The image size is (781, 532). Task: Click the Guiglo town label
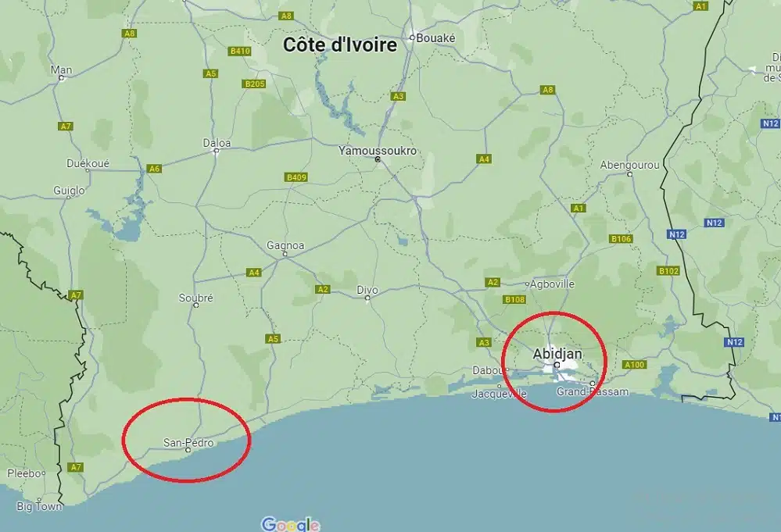[x=69, y=191]
